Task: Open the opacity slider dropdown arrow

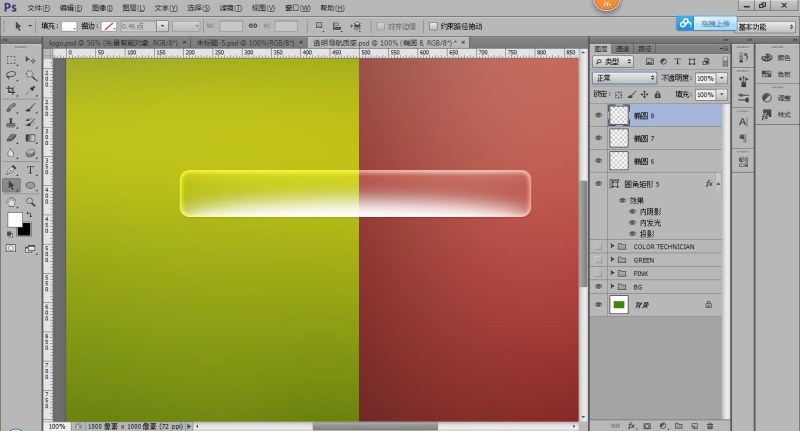Action: 722,78
